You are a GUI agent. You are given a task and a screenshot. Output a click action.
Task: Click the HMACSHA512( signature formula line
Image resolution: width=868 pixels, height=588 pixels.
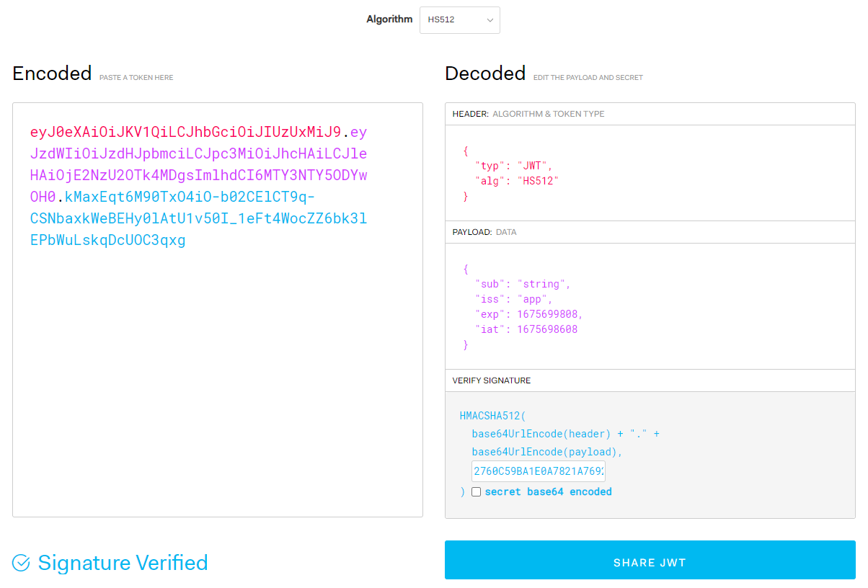pos(493,416)
